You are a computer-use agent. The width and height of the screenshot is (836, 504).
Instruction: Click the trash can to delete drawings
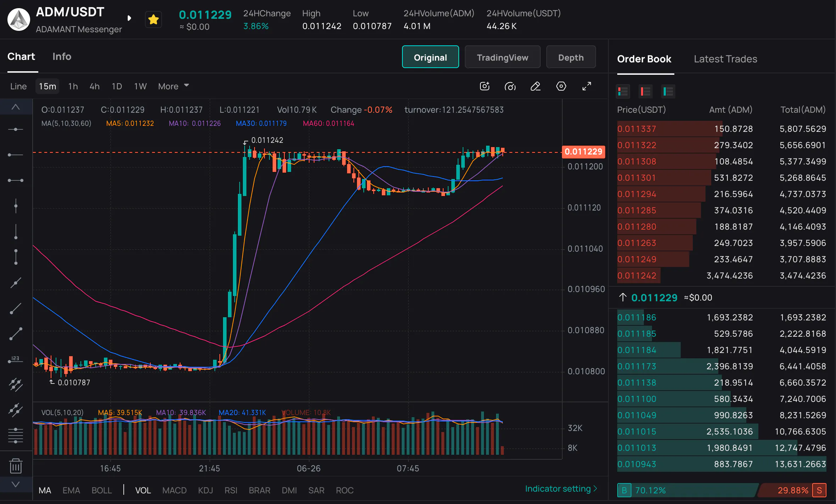[16, 466]
